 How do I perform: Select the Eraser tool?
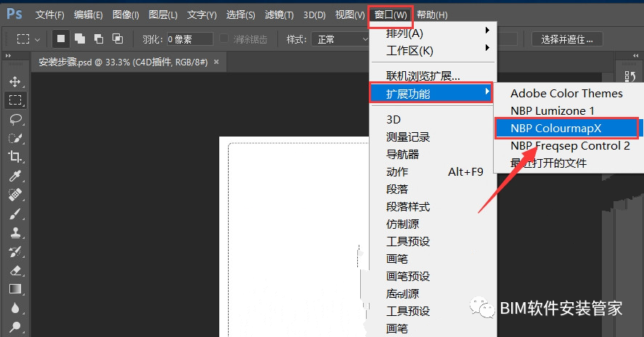pos(15,270)
